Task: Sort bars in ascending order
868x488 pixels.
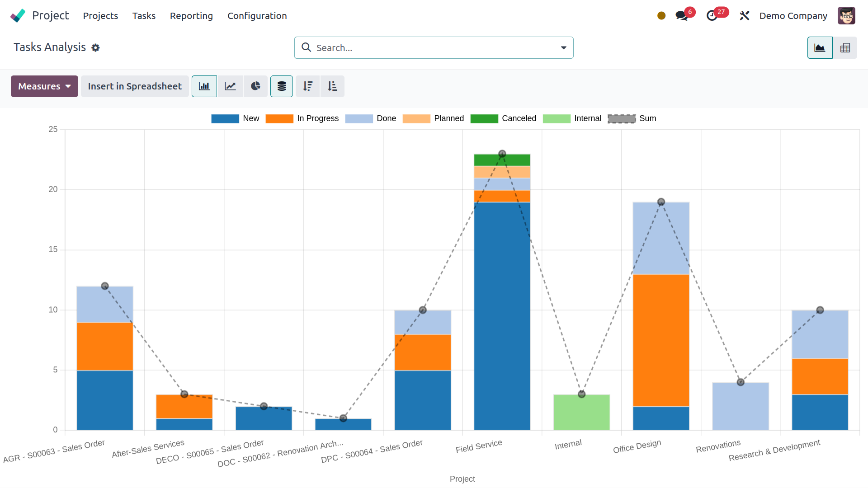Action: point(332,86)
